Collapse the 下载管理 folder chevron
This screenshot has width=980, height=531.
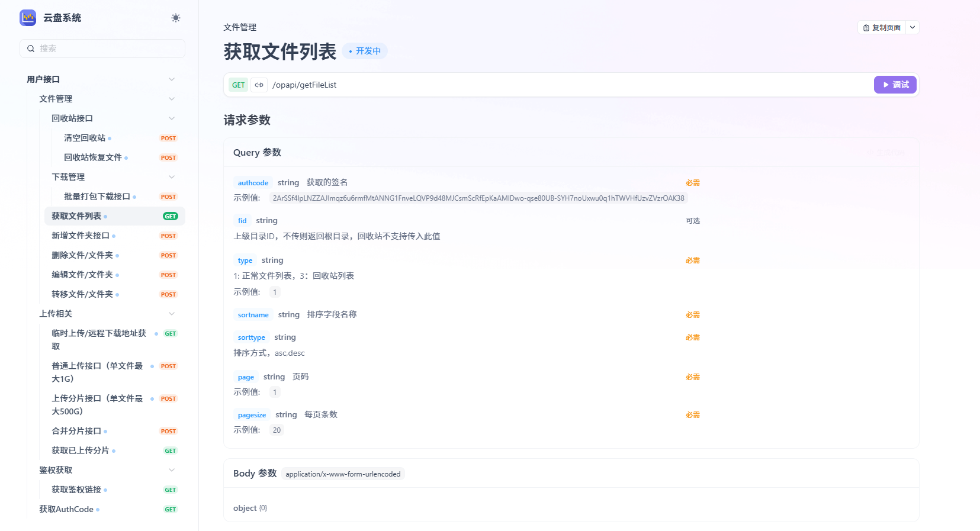pos(172,177)
